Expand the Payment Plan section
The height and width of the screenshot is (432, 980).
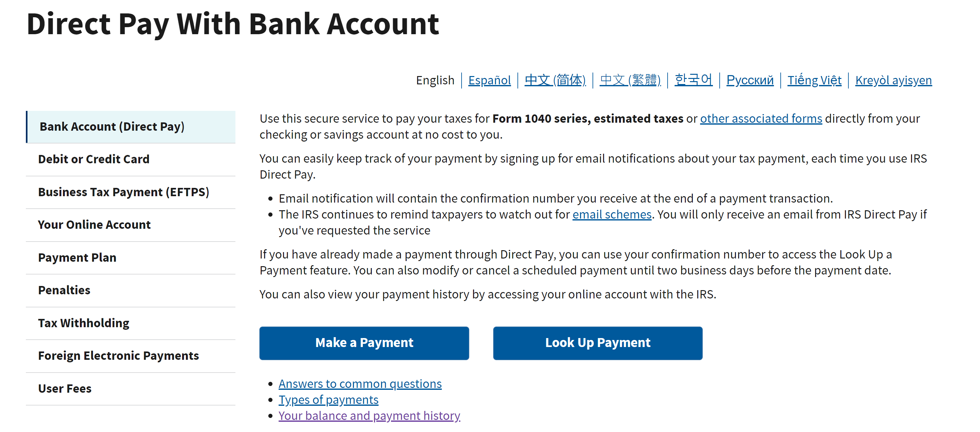coord(77,257)
